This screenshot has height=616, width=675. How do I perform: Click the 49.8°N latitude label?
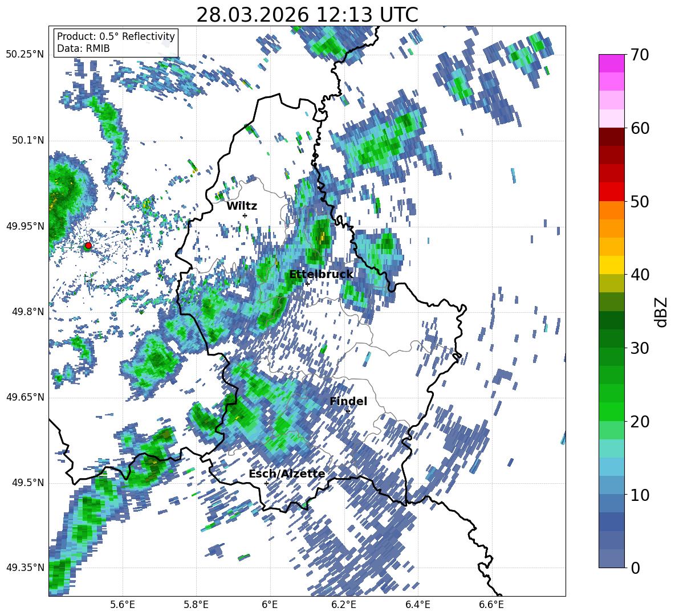[x=28, y=312]
